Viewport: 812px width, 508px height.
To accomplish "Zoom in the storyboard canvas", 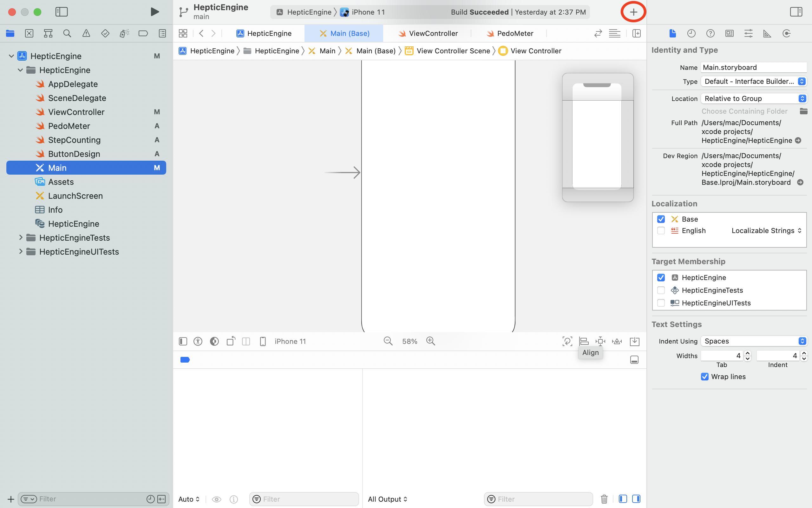I will [430, 341].
